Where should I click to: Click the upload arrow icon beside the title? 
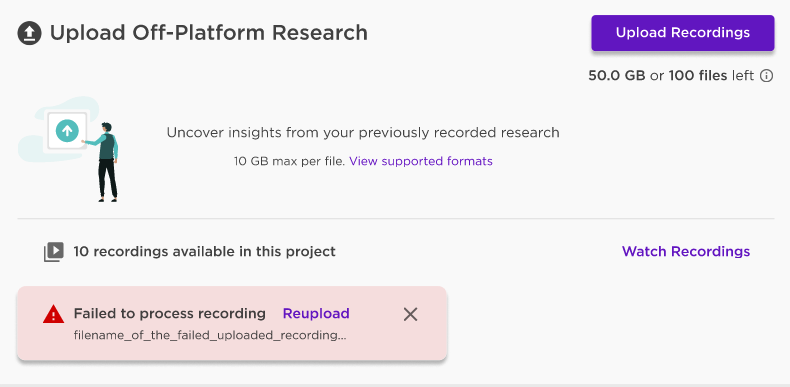click(x=29, y=33)
